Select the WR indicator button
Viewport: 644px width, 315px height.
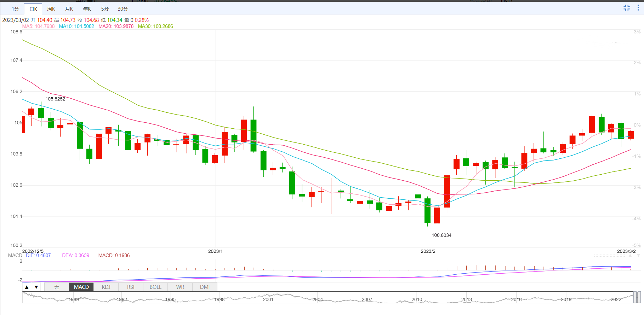coord(180,287)
